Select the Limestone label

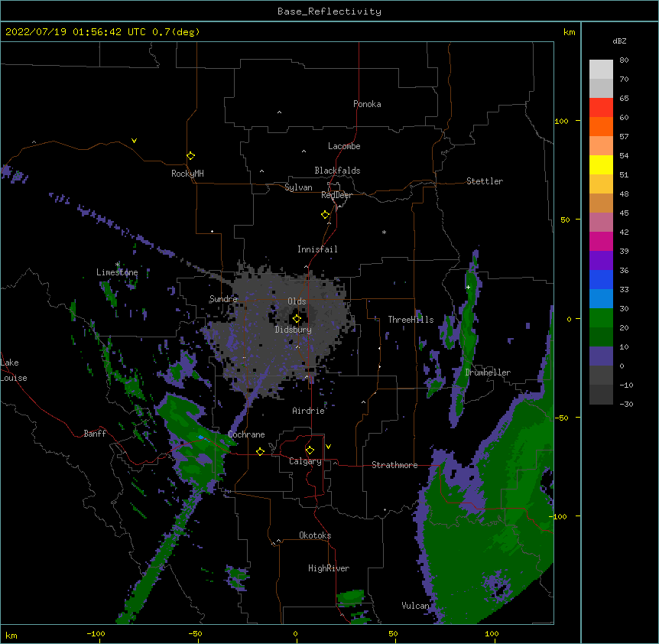click(117, 272)
